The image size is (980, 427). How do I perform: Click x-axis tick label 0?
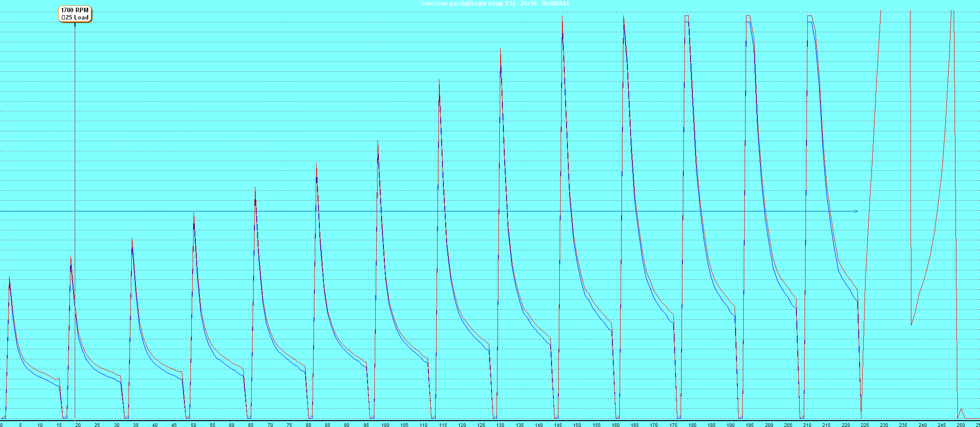1,425
